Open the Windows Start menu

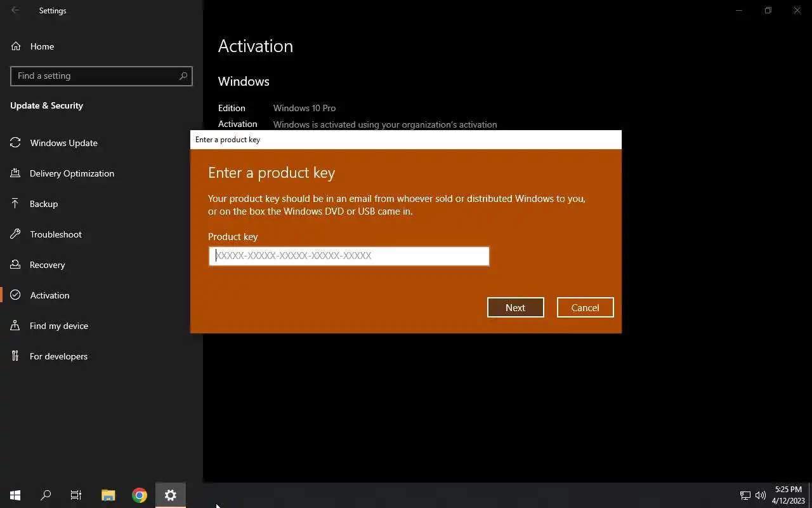(x=15, y=495)
